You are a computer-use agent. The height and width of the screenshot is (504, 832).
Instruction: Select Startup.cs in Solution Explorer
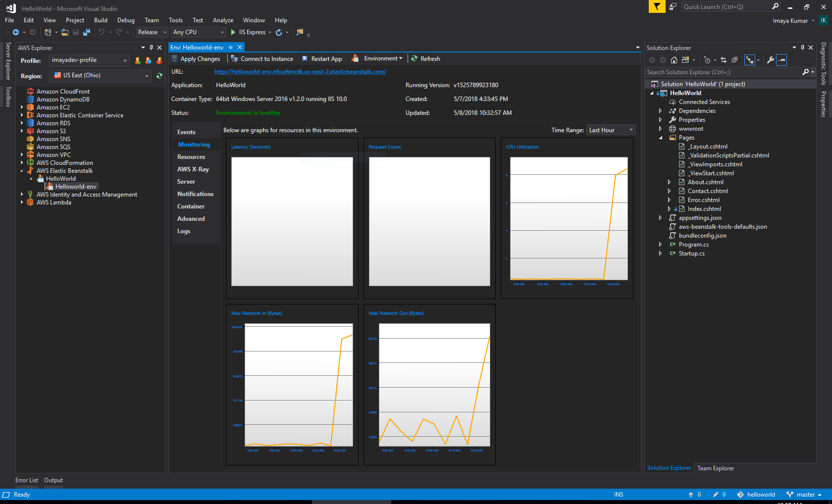691,253
